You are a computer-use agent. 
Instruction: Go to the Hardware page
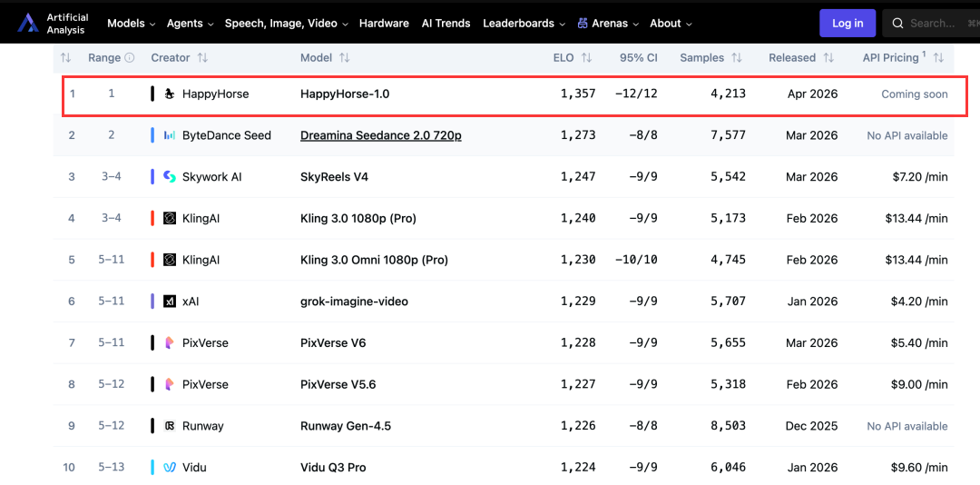click(384, 24)
